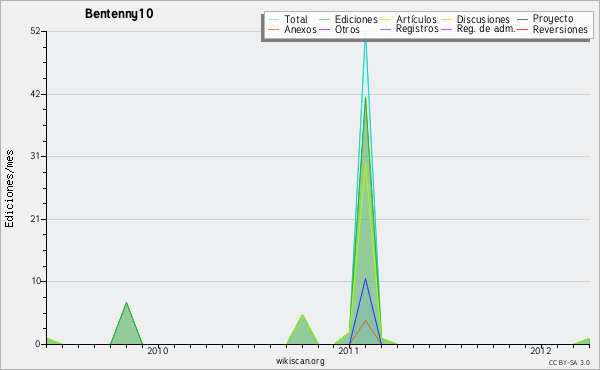600x370 pixels.
Task: Click the wikiscan.org footer text
Action: click(x=300, y=361)
